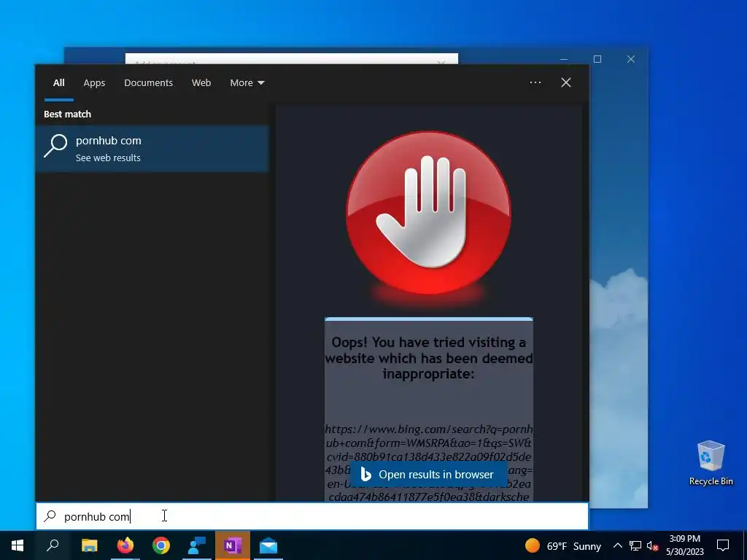The image size is (747, 560).
Task: Switch to the Documents search tab
Action: point(148,83)
